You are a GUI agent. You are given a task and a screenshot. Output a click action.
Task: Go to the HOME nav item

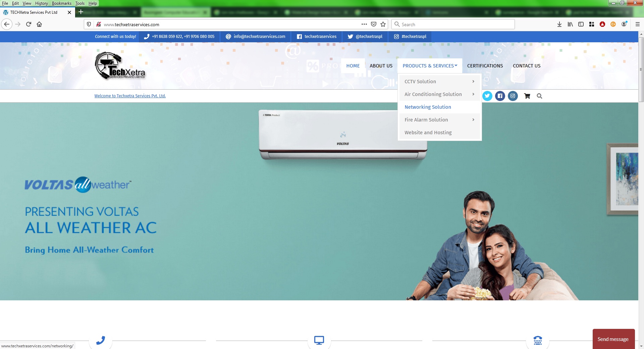pyautogui.click(x=353, y=66)
